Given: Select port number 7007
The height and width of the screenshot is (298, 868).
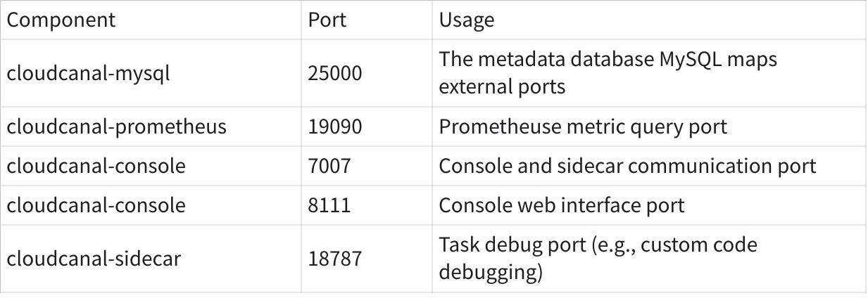Looking at the screenshot, I should [329, 166].
